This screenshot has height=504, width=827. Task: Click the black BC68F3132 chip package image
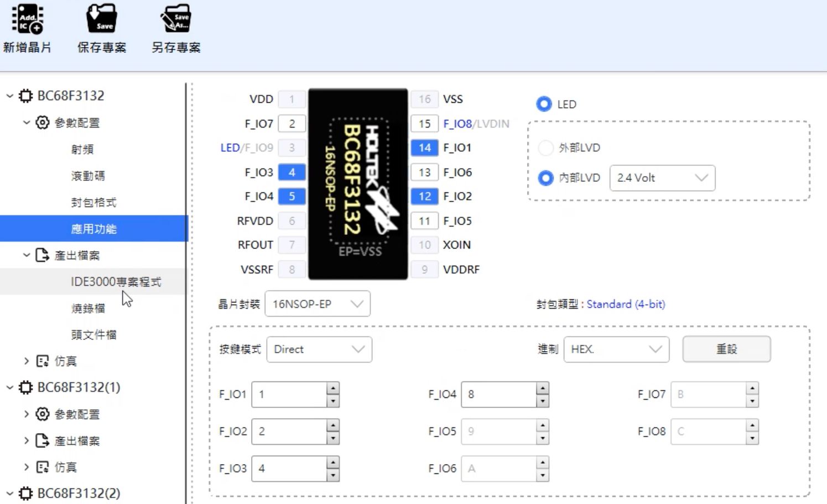point(358,184)
